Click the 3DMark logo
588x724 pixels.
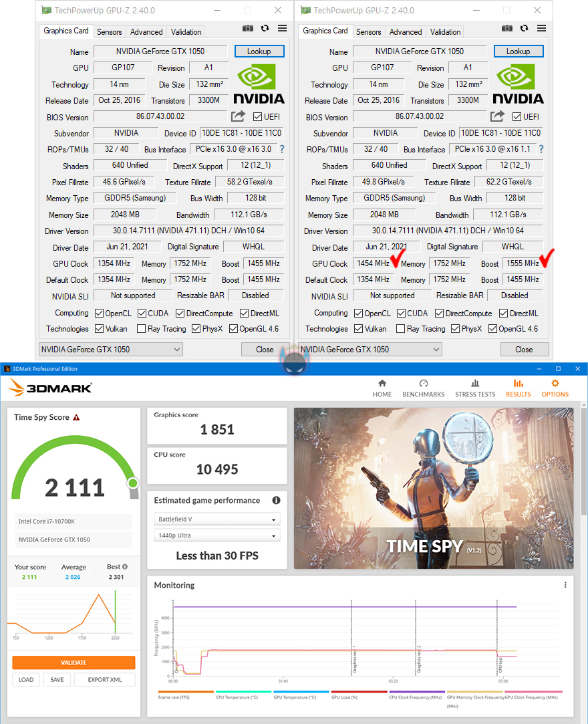coord(50,388)
